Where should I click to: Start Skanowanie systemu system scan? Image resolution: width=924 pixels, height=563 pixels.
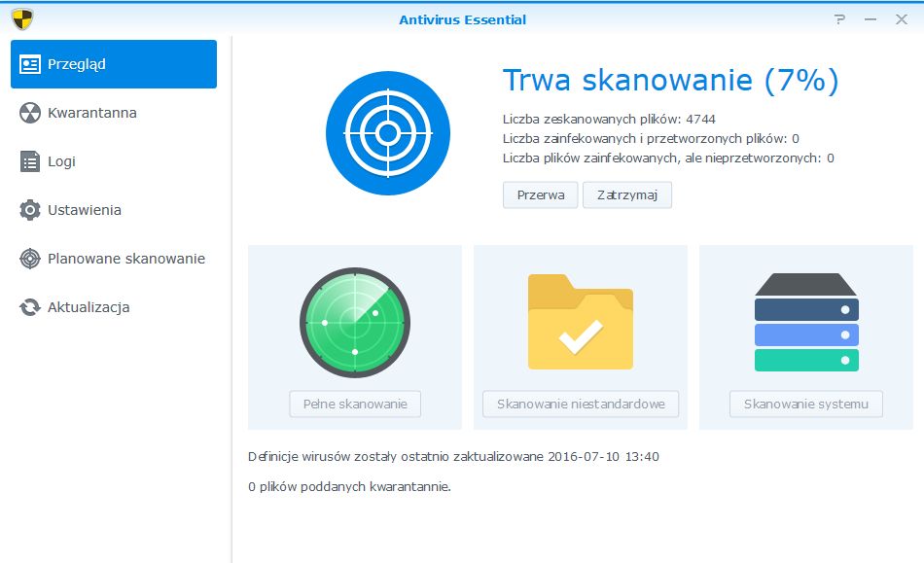coord(806,404)
